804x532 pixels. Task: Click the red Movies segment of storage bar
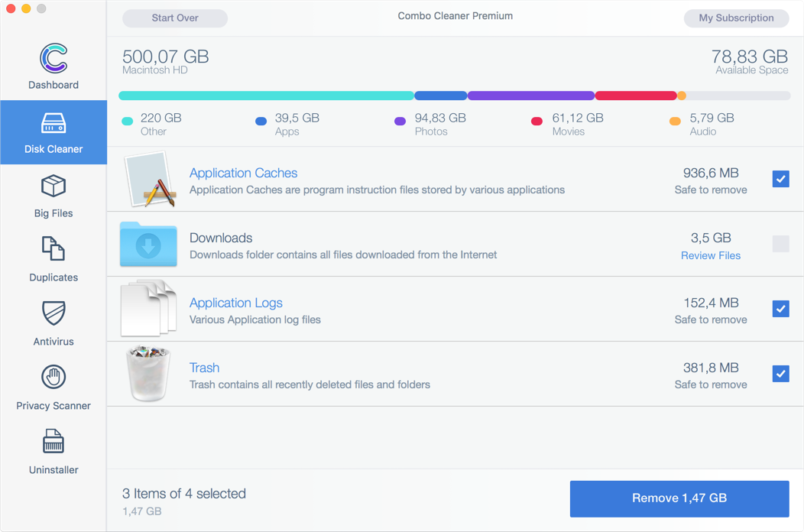(636, 96)
